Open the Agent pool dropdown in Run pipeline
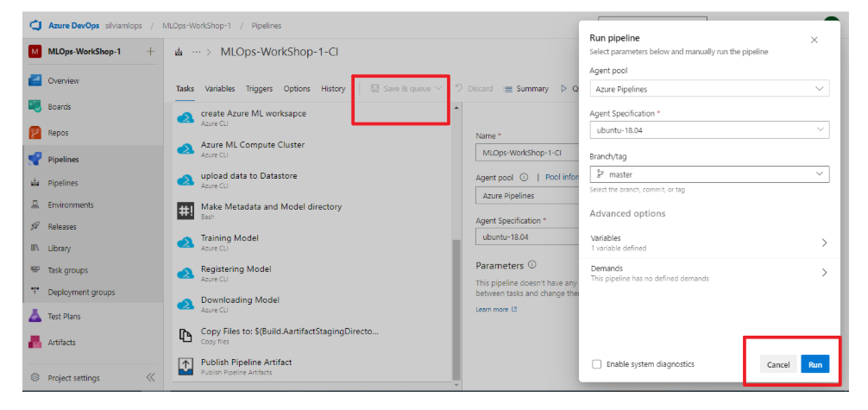Image resolution: width=868 pixels, height=410 pixels. (710, 89)
